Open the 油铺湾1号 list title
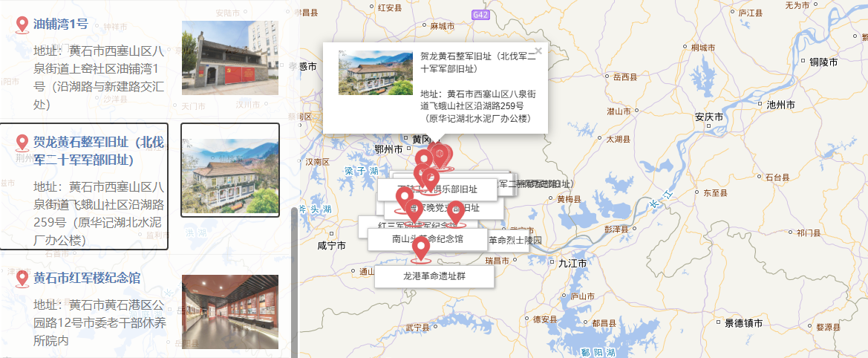Screen dimensions: 868x358 [x=61, y=25]
